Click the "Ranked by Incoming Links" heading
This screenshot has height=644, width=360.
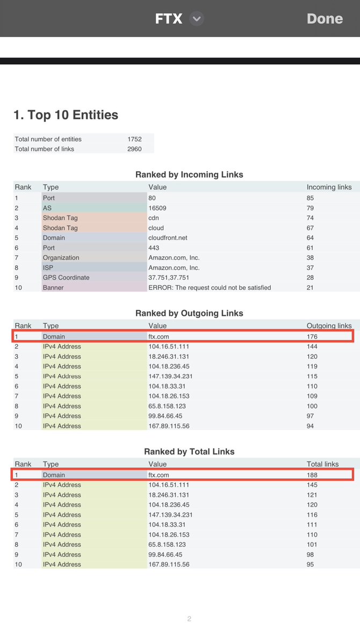(x=189, y=175)
